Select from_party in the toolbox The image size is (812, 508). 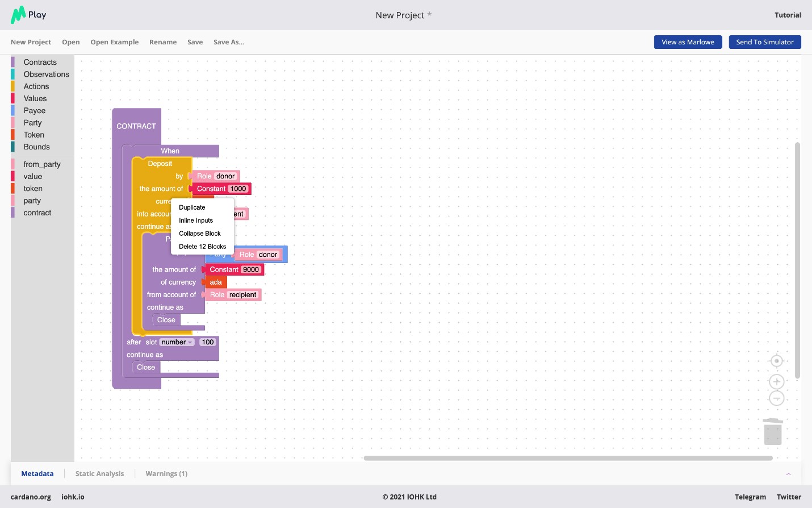click(42, 164)
